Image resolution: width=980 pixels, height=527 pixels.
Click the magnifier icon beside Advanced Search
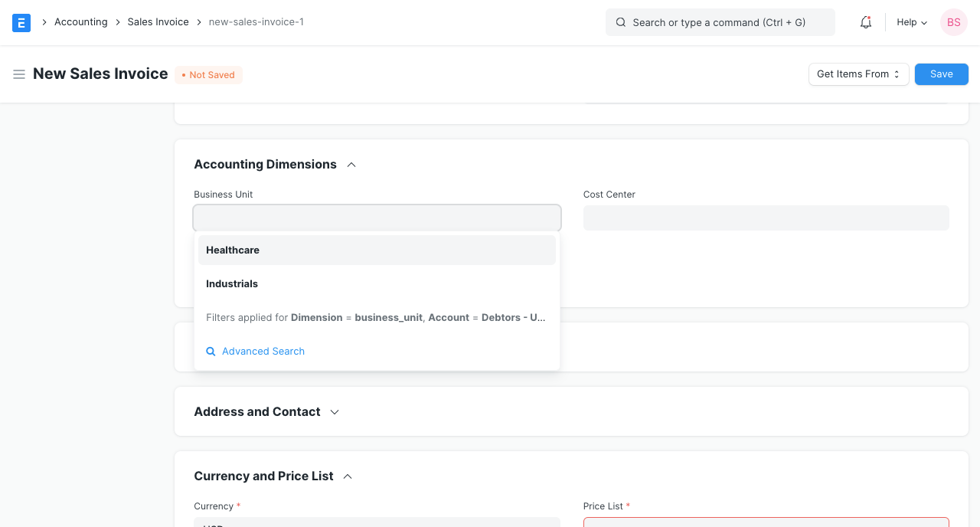[211, 351]
